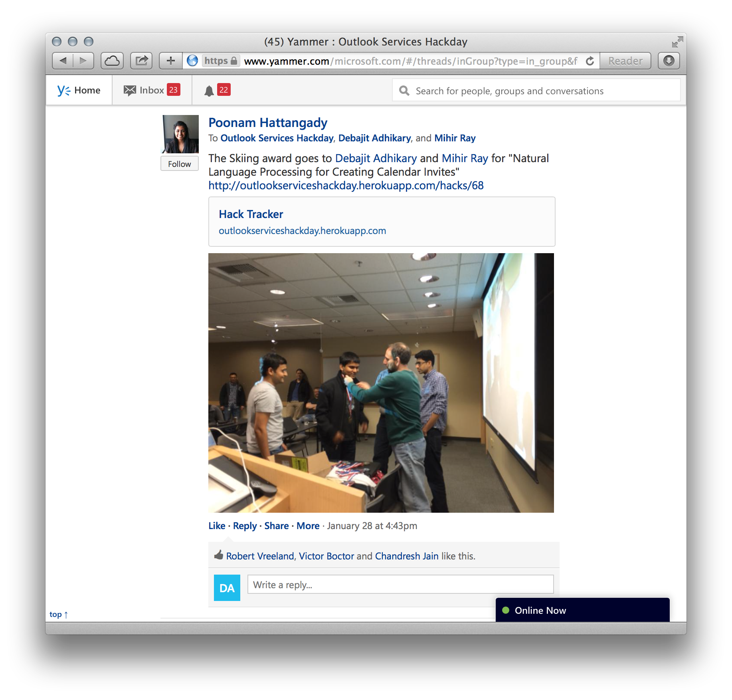The width and height of the screenshot is (732, 700).
Task: Reply to the post
Action: coord(245,526)
